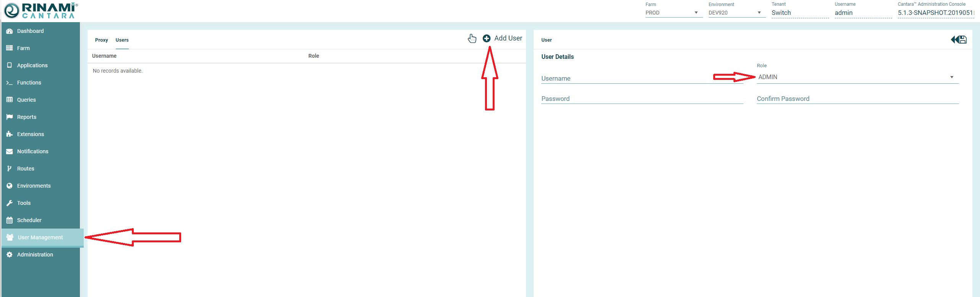The height and width of the screenshot is (297, 980).
Task: Open Queries from the sidebar
Action: coord(26,100)
